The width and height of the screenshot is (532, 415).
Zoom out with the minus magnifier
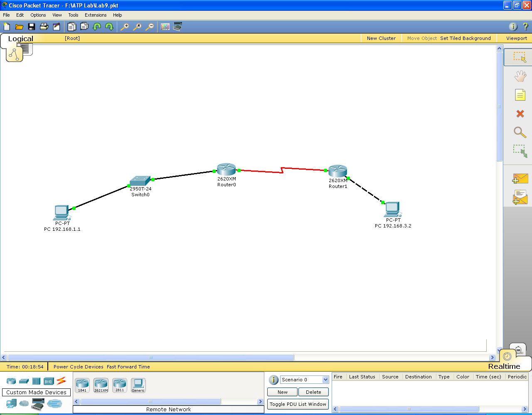(149, 27)
